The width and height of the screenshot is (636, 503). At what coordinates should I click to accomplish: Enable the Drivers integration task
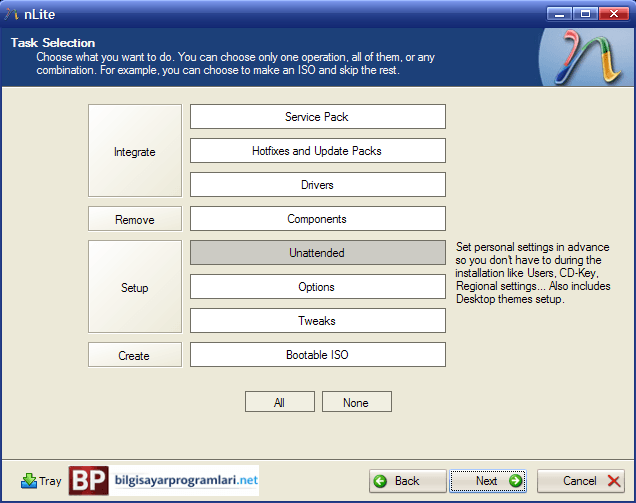(318, 185)
